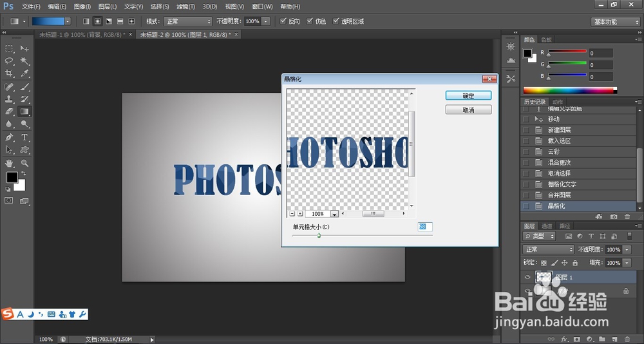Select the Hand tool
The image size is (644, 344).
click(9, 163)
